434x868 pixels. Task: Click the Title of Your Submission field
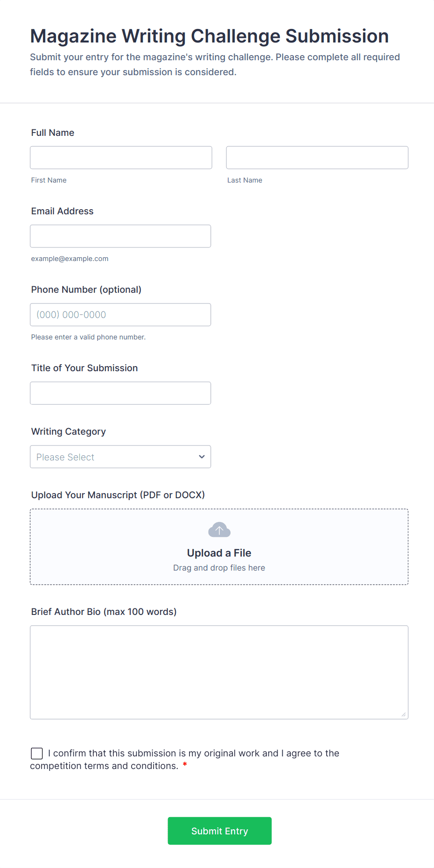(x=120, y=393)
